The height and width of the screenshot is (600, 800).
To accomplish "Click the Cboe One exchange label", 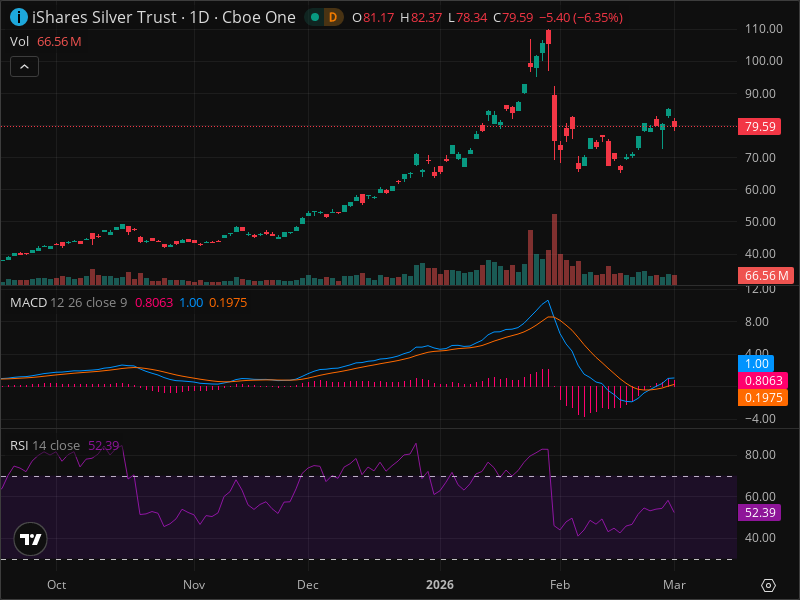I will (259, 17).
